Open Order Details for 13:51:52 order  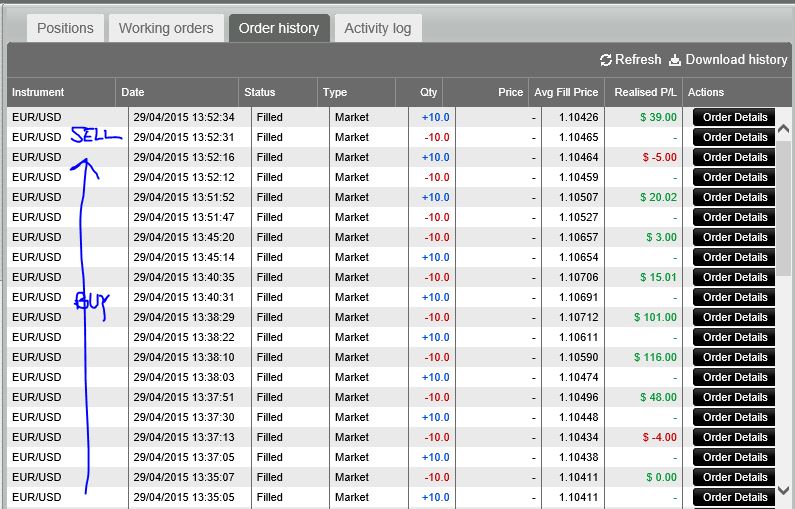[x=734, y=197]
